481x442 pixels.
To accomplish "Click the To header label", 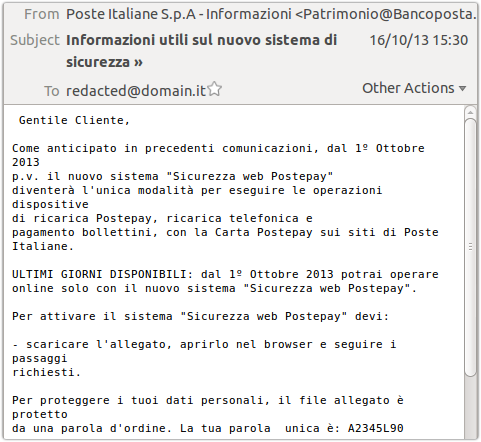I will click(52, 91).
